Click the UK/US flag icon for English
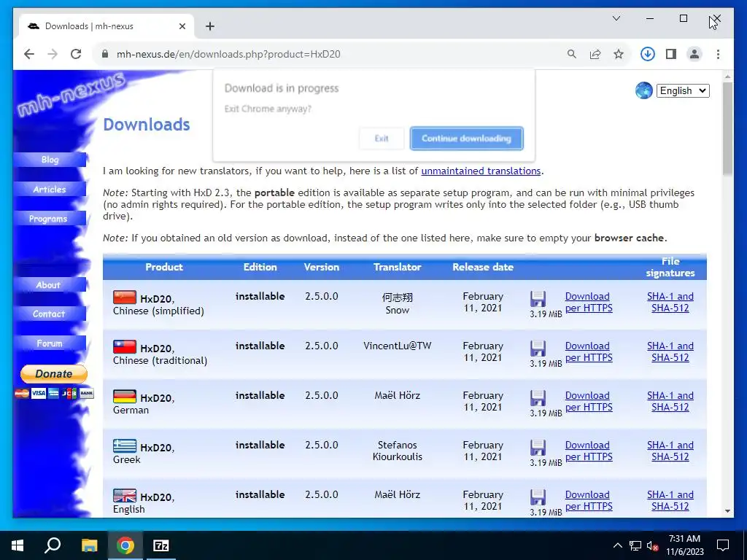This screenshot has height=560, width=747. point(125,495)
